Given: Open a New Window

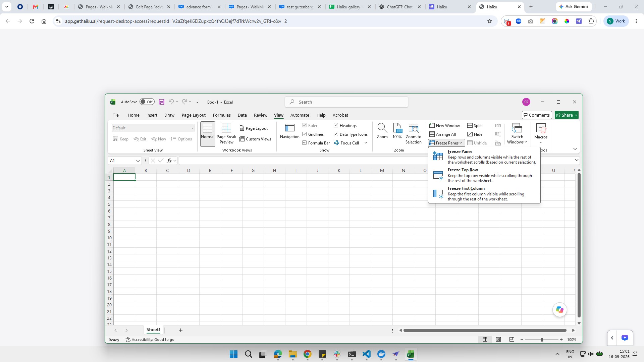Looking at the screenshot, I should pyautogui.click(x=444, y=125).
